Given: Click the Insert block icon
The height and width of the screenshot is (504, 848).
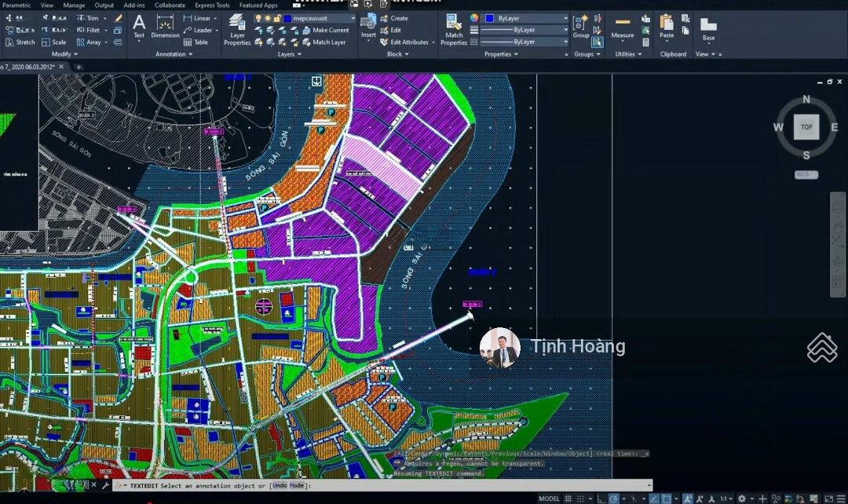Looking at the screenshot, I should 368,27.
